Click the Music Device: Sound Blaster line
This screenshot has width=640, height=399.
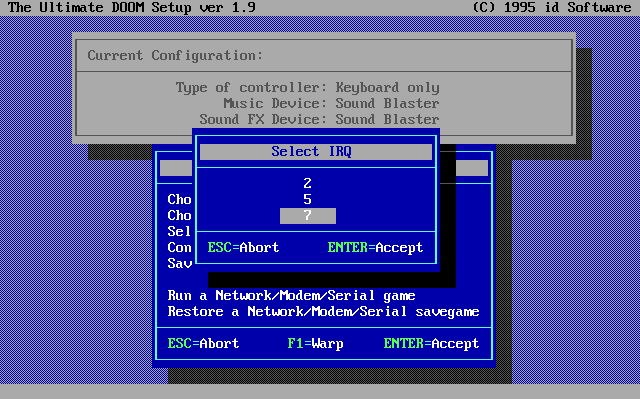click(x=331, y=104)
